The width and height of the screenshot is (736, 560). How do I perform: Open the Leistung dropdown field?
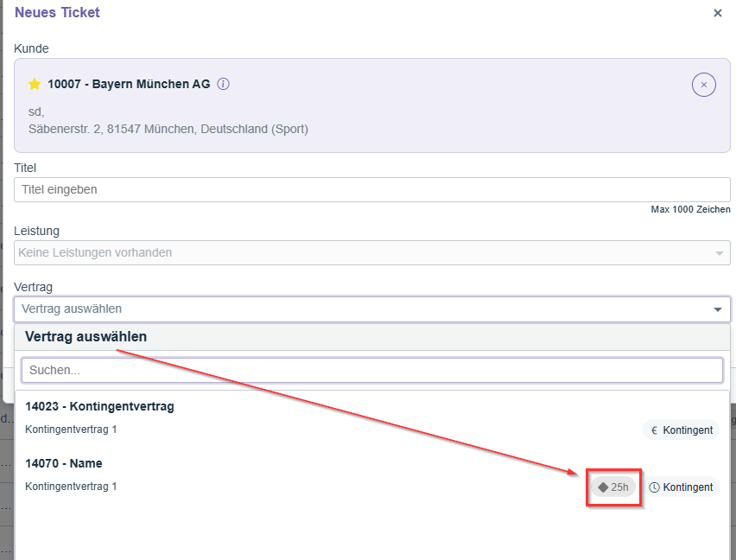(363, 252)
